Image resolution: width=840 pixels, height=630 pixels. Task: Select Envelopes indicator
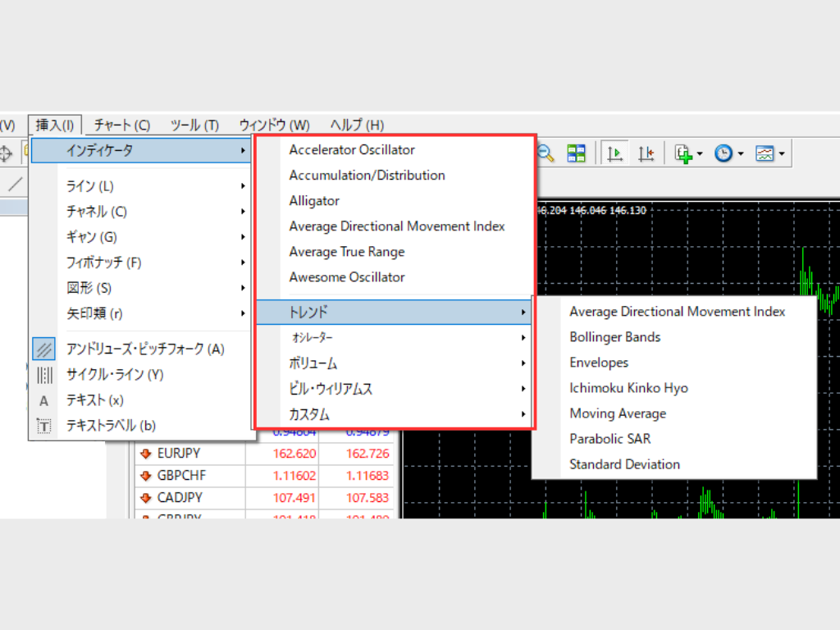(675, 363)
